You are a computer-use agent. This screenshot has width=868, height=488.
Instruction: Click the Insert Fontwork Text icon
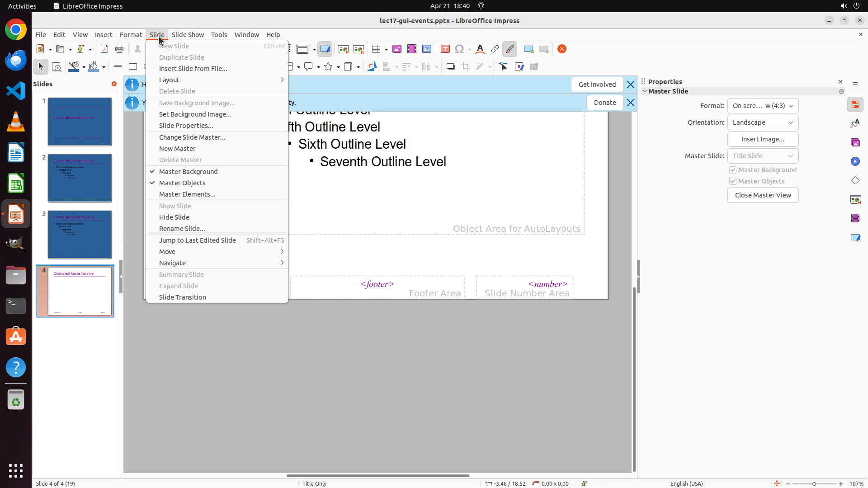480,49
